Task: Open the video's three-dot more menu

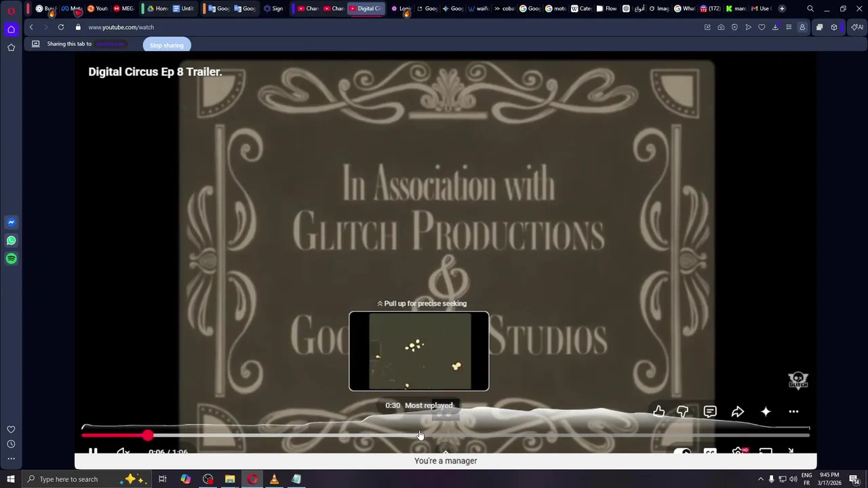Action: pyautogui.click(x=793, y=411)
